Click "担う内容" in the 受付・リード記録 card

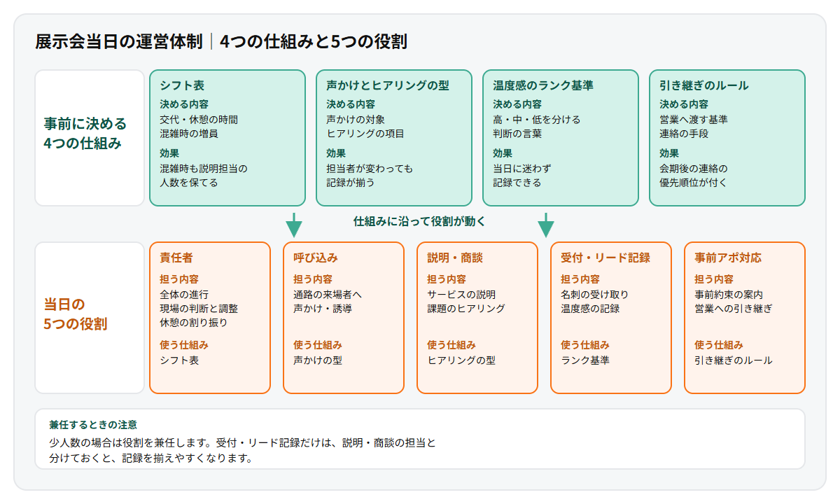point(580,279)
